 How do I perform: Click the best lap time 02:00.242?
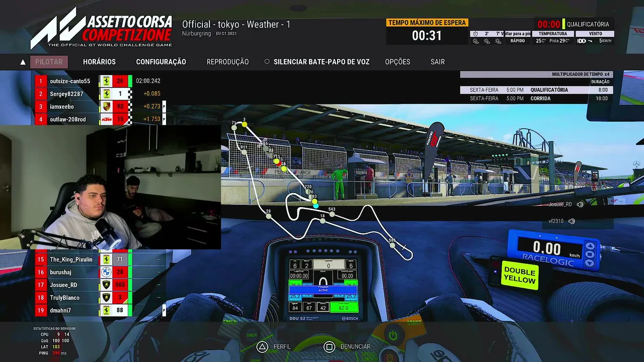148,81
